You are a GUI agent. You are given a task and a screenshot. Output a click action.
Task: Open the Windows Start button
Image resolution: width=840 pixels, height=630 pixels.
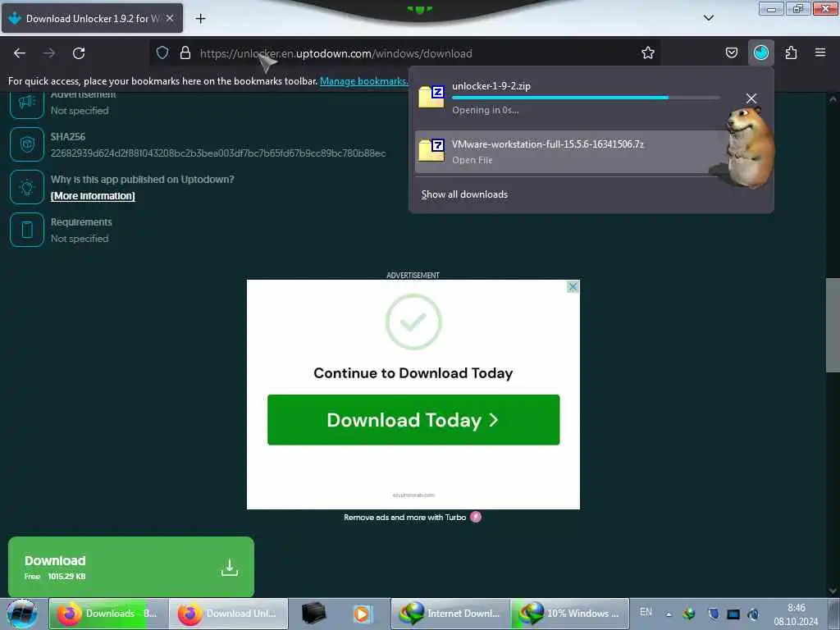[x=22, y=614]
